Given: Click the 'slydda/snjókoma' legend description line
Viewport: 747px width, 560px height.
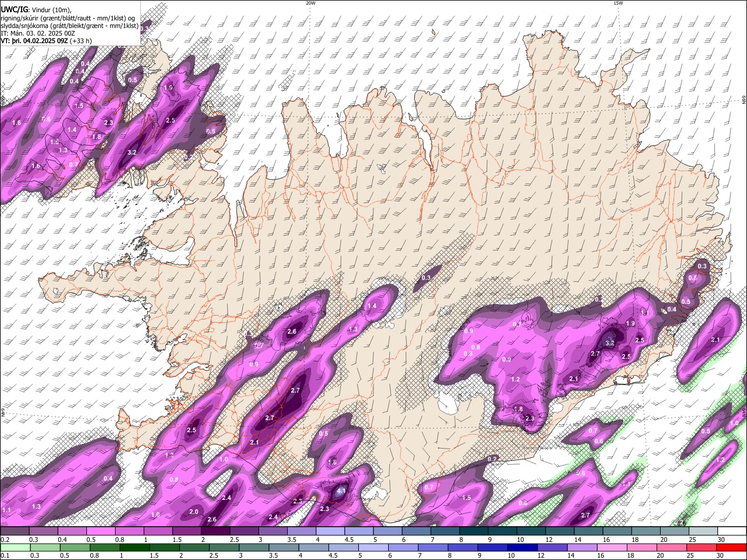Looking at the screenshot, I should point(69,26).
